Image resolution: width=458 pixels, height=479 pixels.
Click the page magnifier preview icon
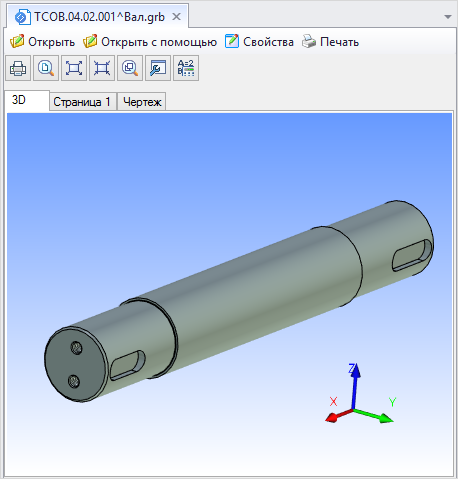[46, 68]
